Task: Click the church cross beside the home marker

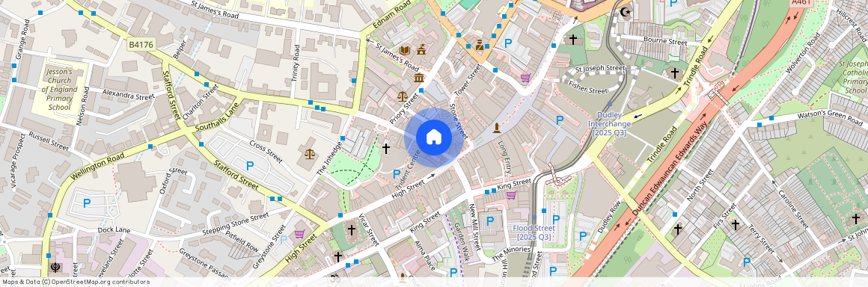Action: pyautogui.click(x=386, y=148)
